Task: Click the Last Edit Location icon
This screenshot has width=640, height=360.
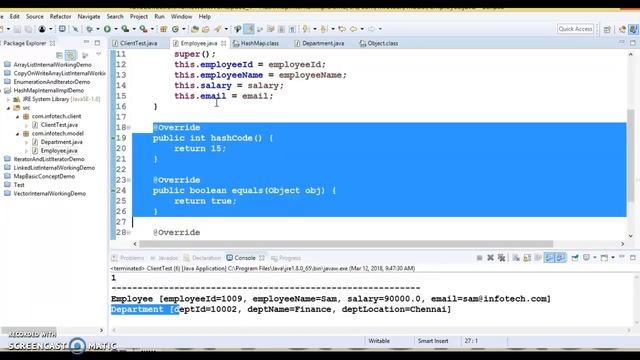Action: (342, 29)
